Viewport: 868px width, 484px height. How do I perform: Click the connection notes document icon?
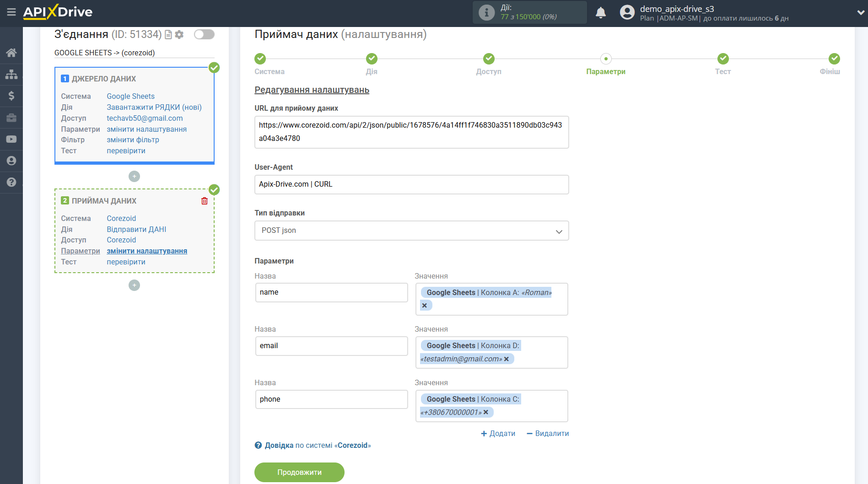coord(168,35)
